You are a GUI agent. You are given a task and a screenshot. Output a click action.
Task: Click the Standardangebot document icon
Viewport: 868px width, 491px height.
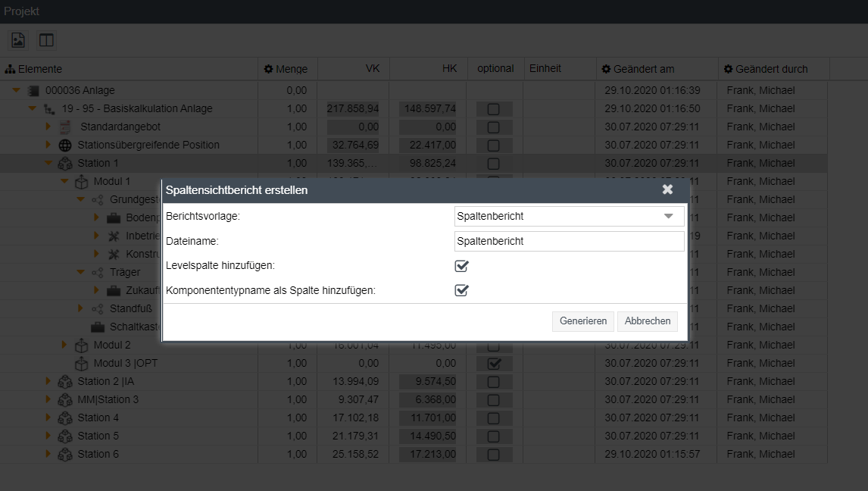pos(65,127)
